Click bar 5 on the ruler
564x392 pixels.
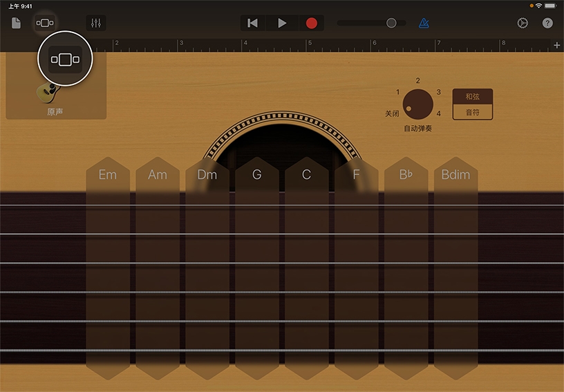pyautogui.click(x=310, y=46)
